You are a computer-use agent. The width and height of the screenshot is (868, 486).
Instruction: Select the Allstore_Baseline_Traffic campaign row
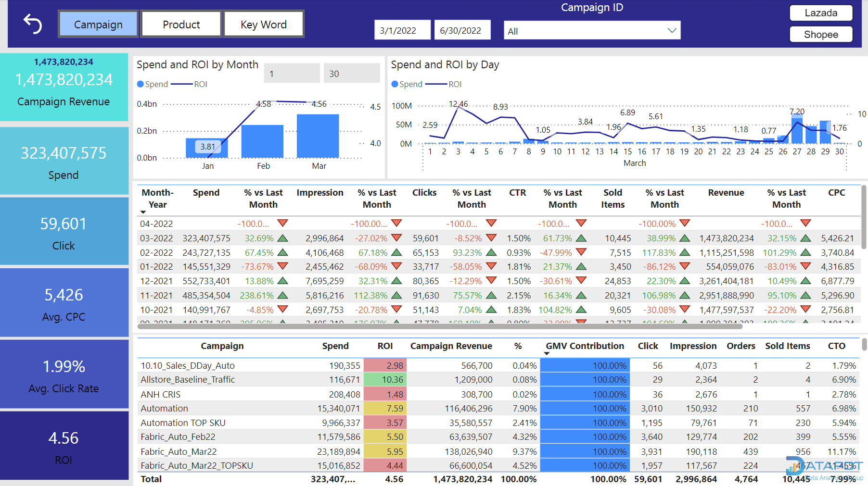(x=498, y=379)
